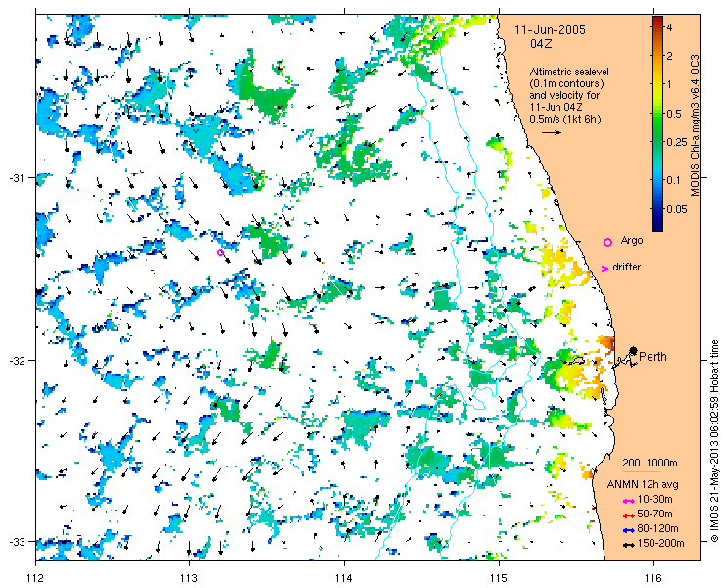
Task: Click the black 150-200m depth arrow icon
Action: 628,545
